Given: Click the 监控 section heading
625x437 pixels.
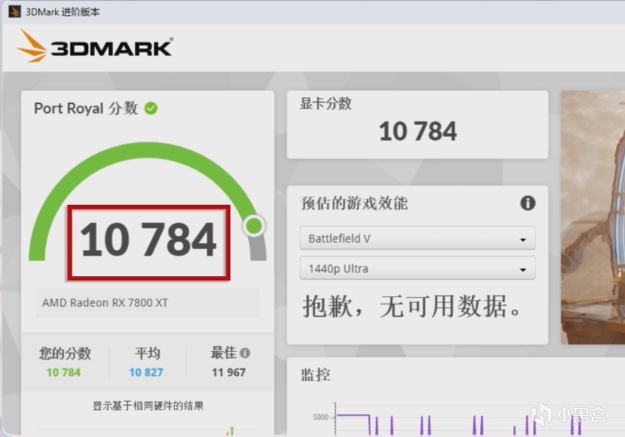Looking at the screenshot, I should coord(316,375).
